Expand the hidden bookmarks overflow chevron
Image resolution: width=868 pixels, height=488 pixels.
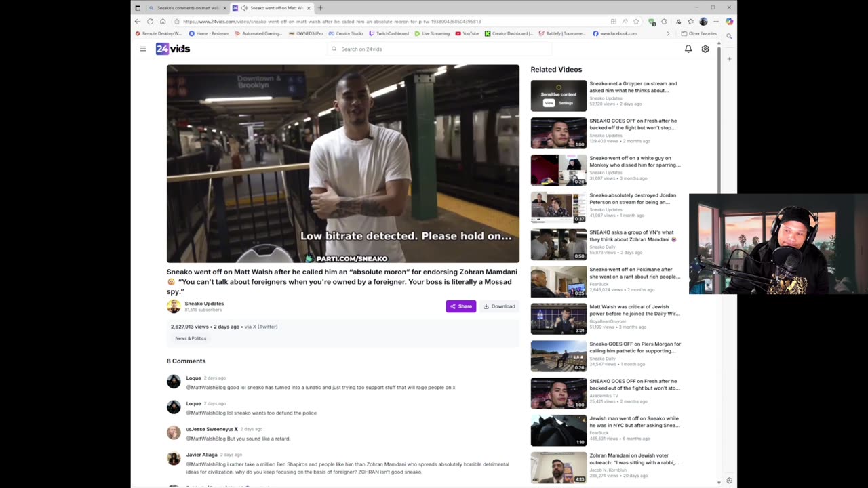[x=668, y=33]
